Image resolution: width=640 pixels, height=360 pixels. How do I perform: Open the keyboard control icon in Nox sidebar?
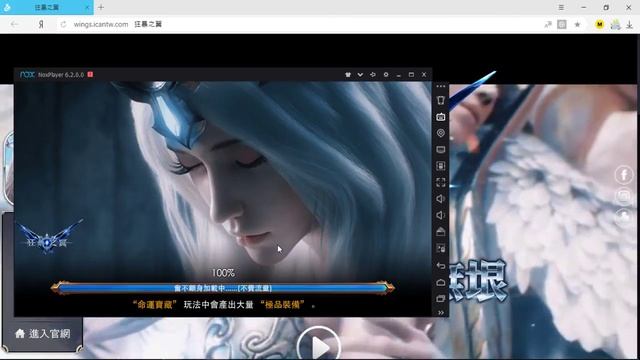coord(440,117)
